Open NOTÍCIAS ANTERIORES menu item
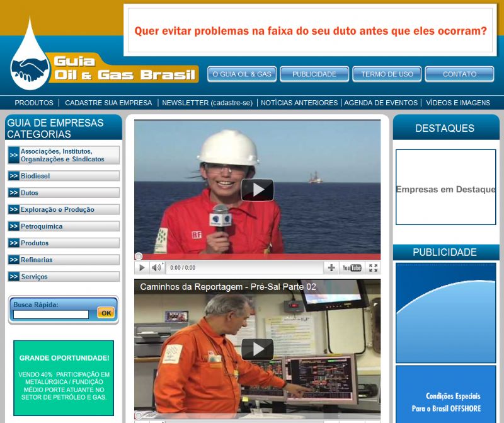The width and height of the screenshot is (504, 423). tap(299, 103)
